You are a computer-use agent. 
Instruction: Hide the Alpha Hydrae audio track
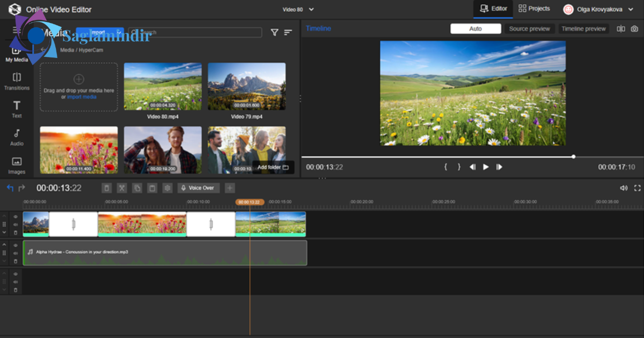[x=16, y=245]
